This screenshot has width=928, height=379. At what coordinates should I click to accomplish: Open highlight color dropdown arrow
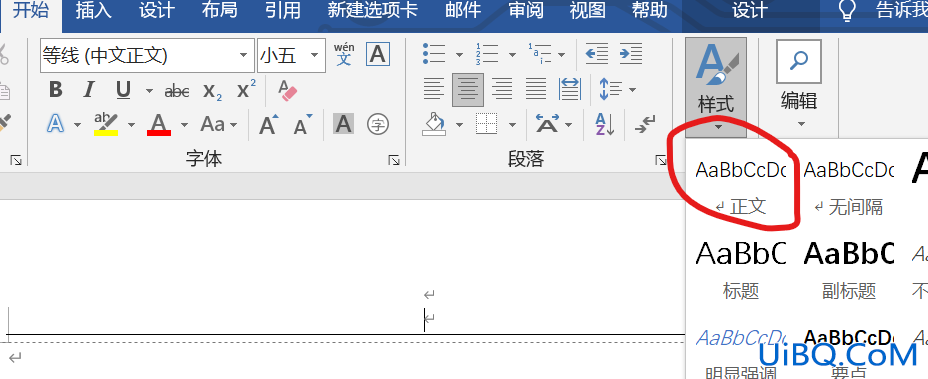point(131,124)
